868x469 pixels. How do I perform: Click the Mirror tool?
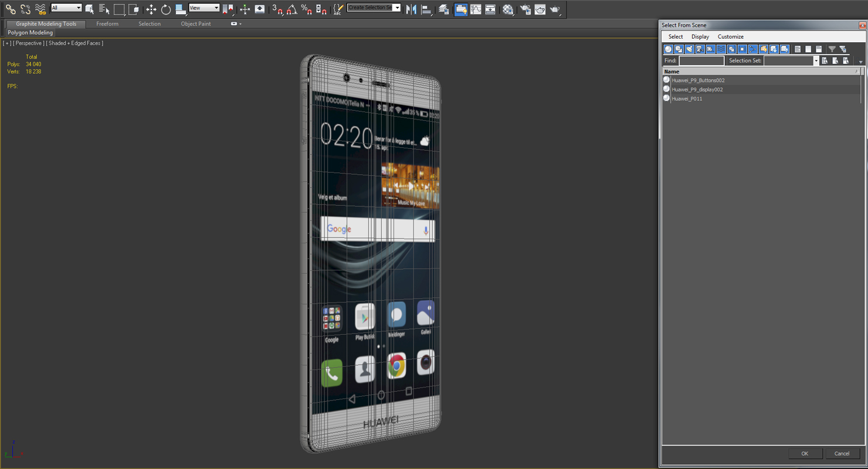[x=411, y=9]
